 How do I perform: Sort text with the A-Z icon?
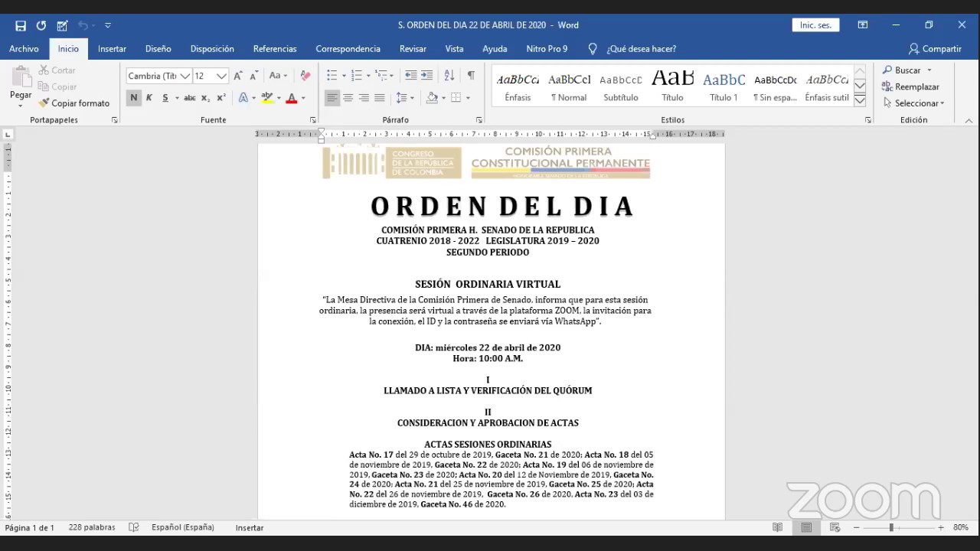click(449, 75)
